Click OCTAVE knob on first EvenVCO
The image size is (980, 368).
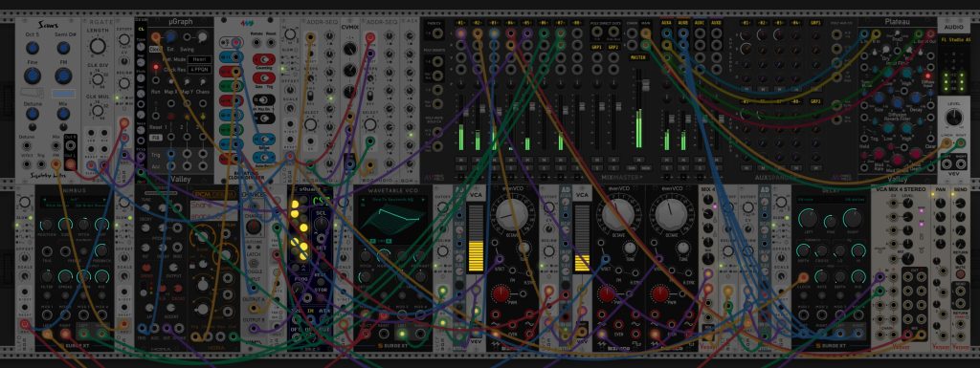click(514, 215)
